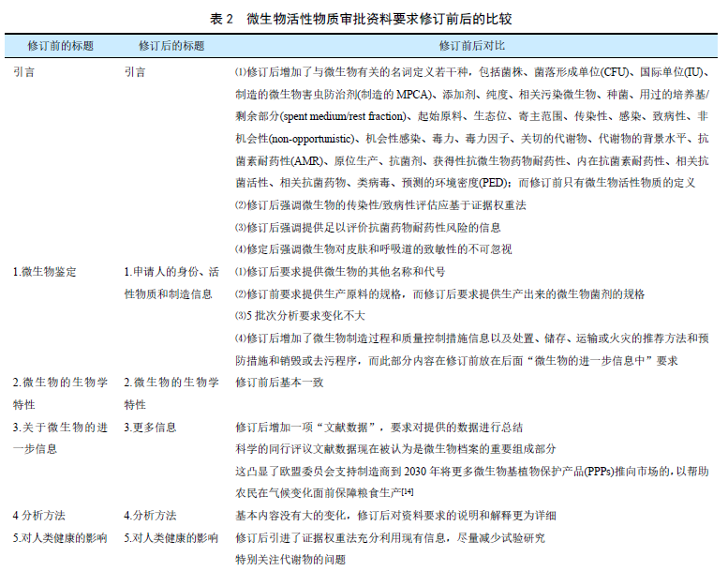
Task: Click the line '基本内容没有大的变化'
Action: (395, 516)
